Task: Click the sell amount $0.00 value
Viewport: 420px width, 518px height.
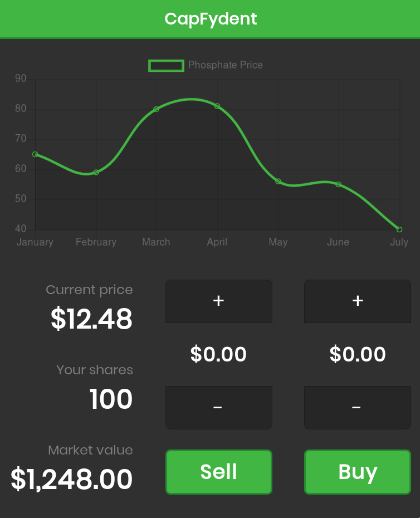Action: point(218,354)
